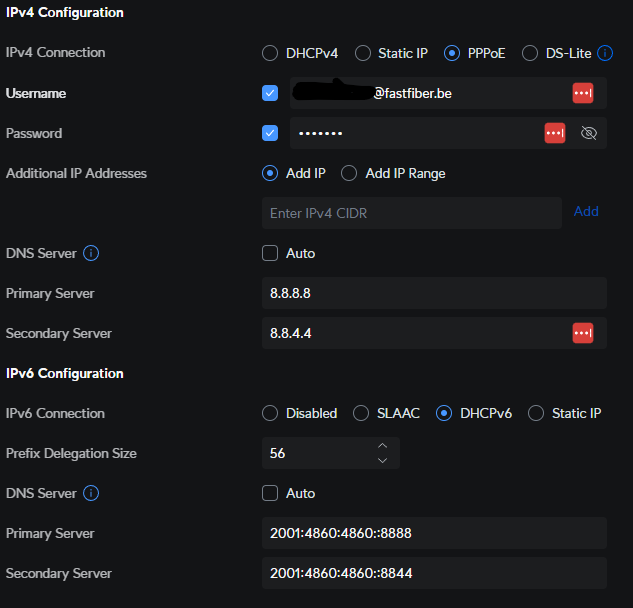Click password manager icon in Username field
Viewport: 633px width, 608px height.
pos(582,93)
